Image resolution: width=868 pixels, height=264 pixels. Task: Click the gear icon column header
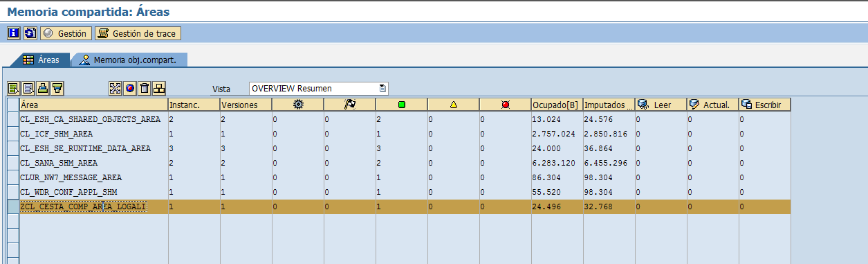coord(298,105)
